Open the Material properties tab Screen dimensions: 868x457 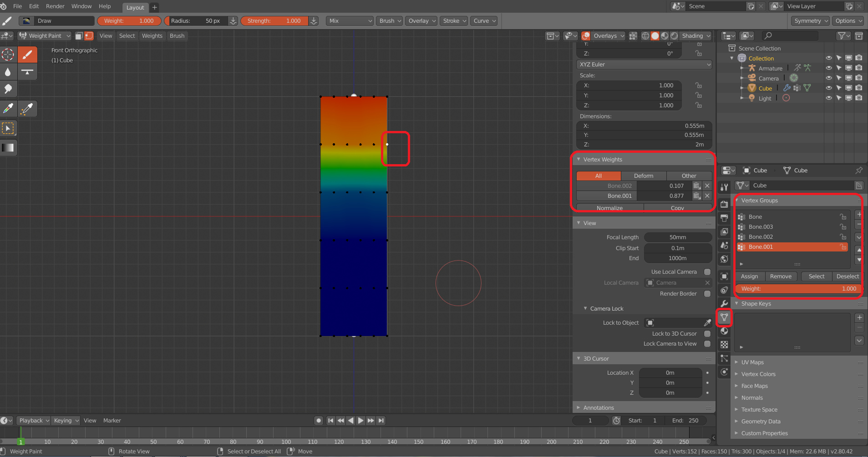click(724, 331)
